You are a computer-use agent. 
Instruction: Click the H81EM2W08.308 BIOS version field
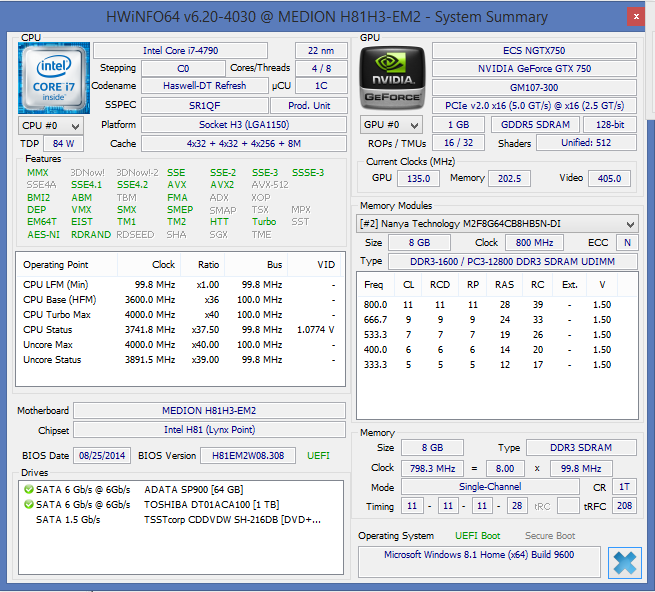[248, 456]
